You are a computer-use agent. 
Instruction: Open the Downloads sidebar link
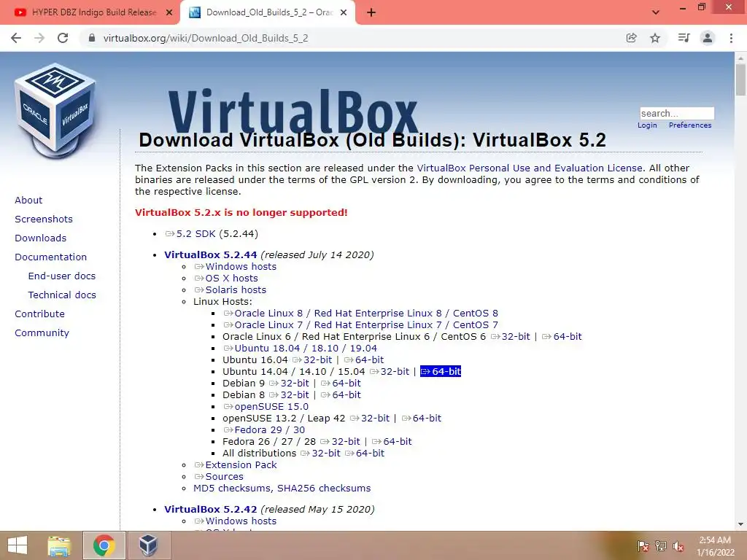tap(41, 238)
